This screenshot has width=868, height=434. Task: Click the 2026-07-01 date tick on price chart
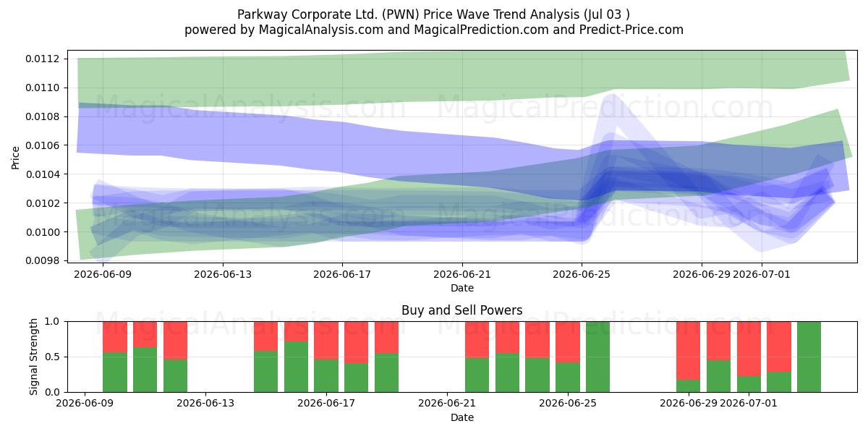click(761, 274)
